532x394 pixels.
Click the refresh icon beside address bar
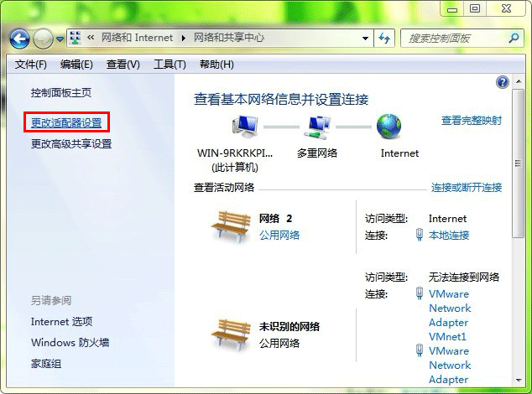point(384,38)
